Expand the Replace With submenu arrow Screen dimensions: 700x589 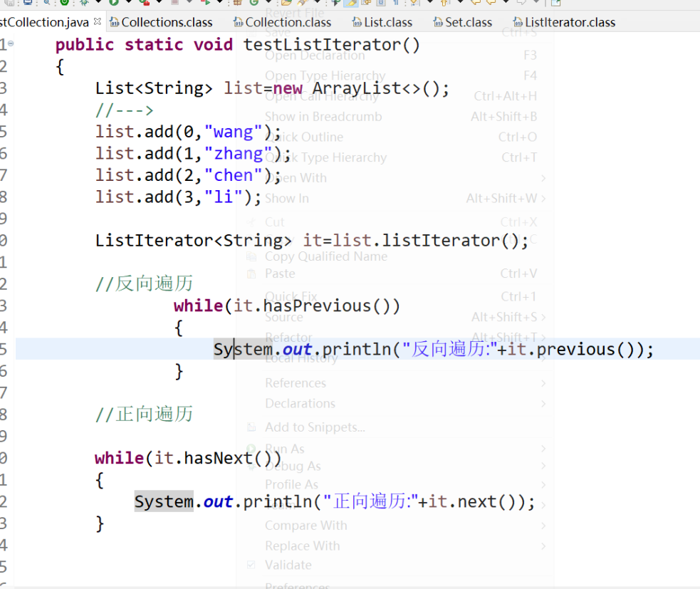coord(543,546)
